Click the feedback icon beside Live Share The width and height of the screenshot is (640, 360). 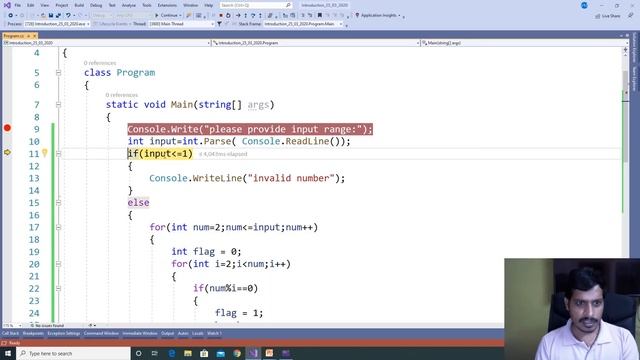point(631,15)
